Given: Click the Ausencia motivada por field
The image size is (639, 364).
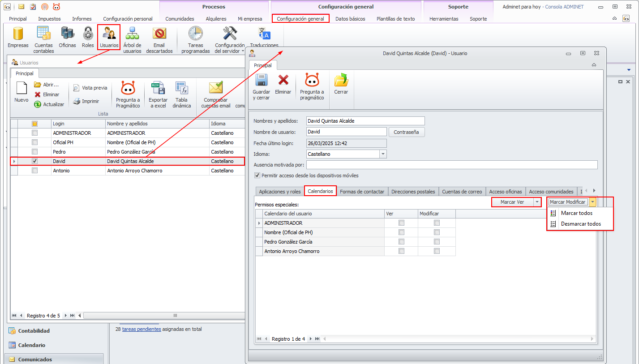Looking at the screenshot, I should [x=451, y=165].
